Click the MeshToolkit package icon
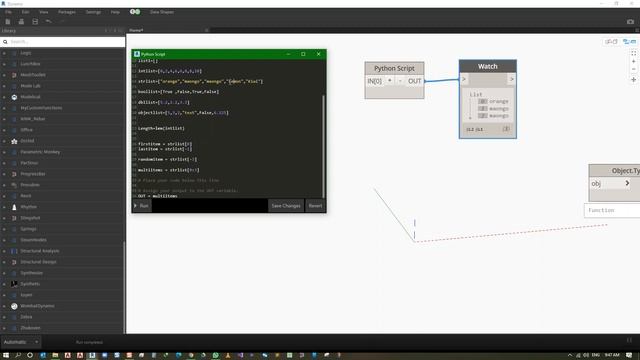The height and width of the screenshot is (360, 640). (14, 75)
